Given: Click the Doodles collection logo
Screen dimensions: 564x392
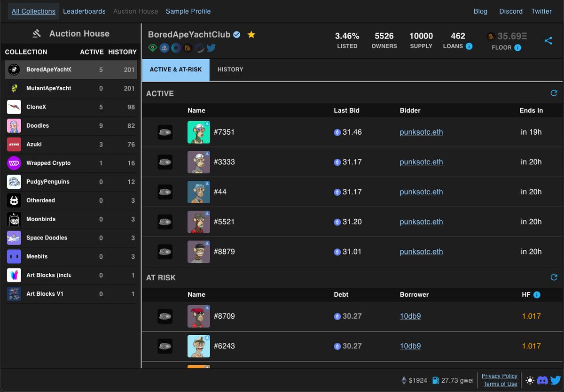Looking at the screenshot, I should click(x=14, y=126).
